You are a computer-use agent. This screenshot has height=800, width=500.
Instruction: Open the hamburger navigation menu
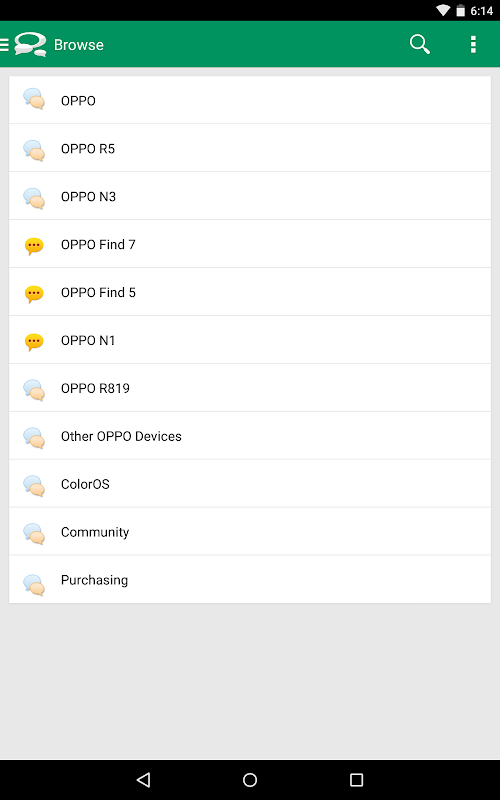(4, 44)
